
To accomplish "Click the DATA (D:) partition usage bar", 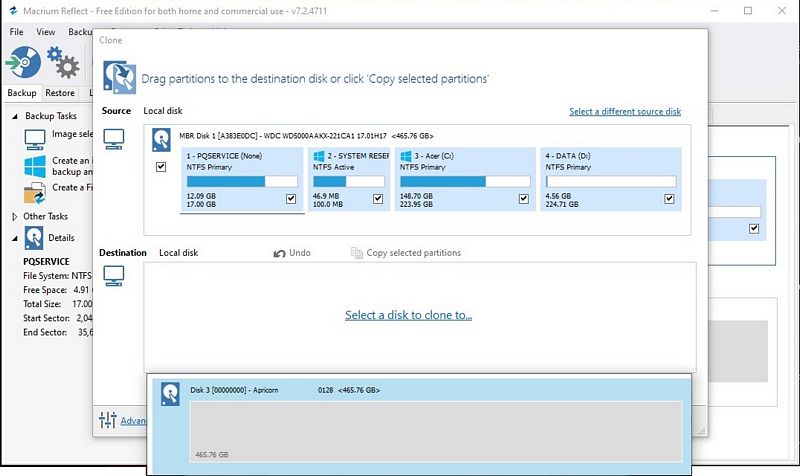I will [x=611, y=182].
